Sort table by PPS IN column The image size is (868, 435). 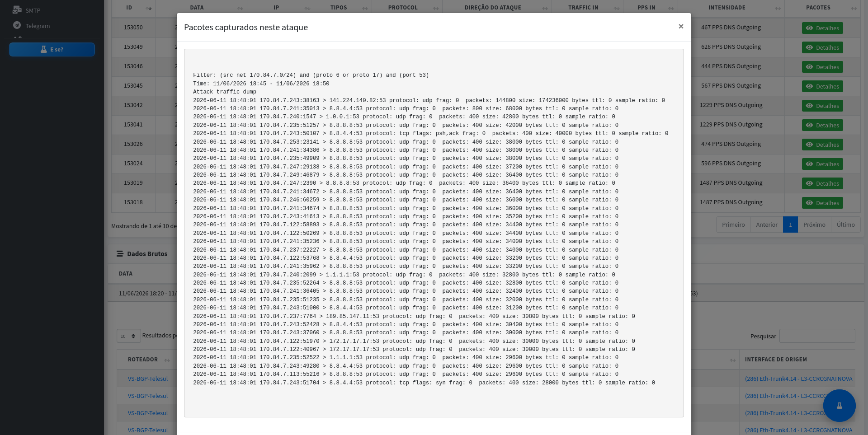[651, 8]
